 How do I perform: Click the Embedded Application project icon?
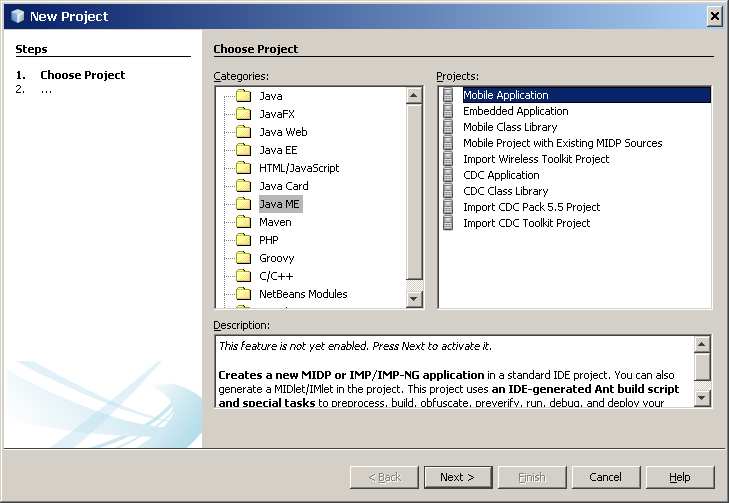(x=448, y=111)
